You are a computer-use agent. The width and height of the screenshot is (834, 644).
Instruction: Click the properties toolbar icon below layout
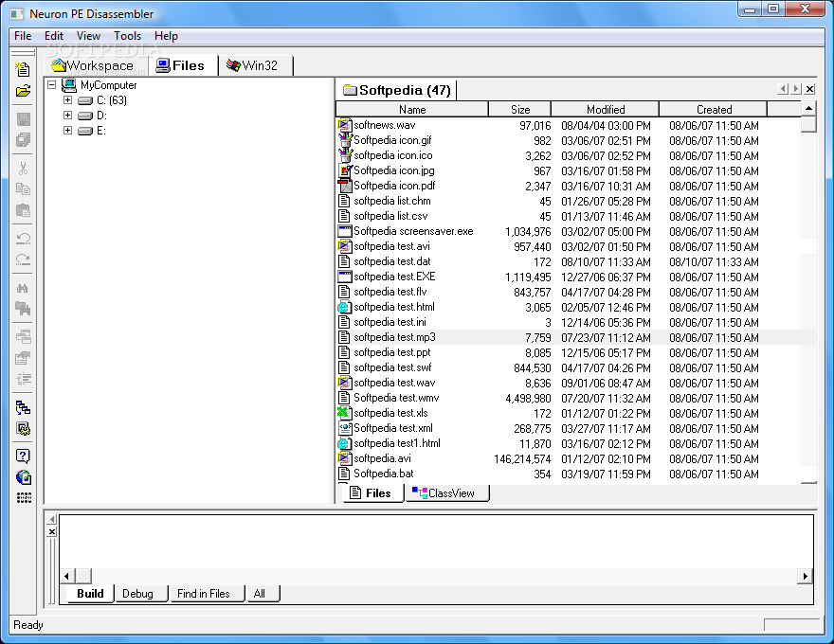(23, 358)
